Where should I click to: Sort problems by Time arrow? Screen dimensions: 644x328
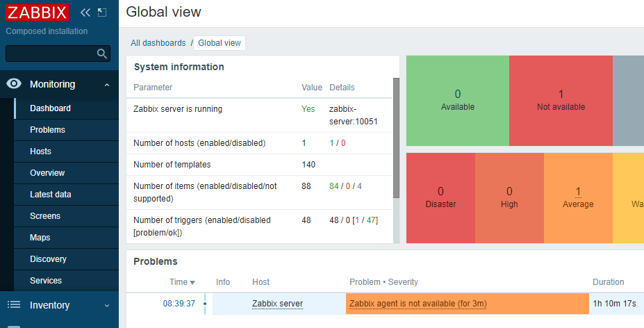click(192, 282)
